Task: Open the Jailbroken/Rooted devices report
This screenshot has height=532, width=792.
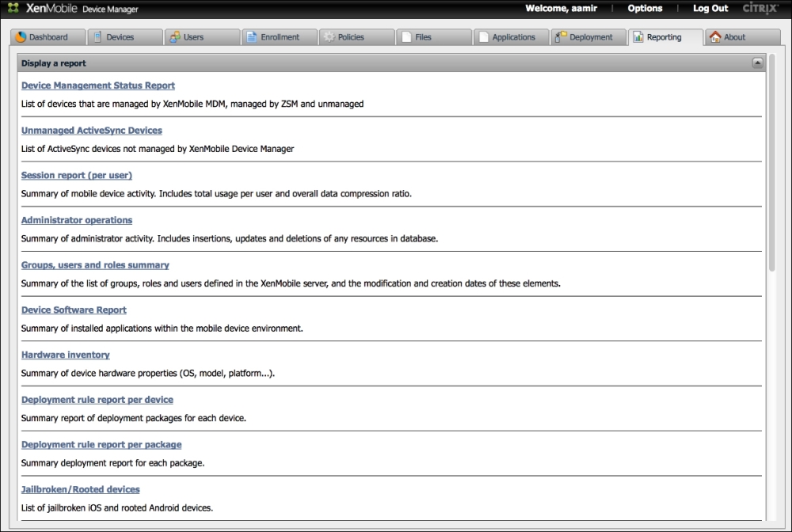Action: (81, 489)
